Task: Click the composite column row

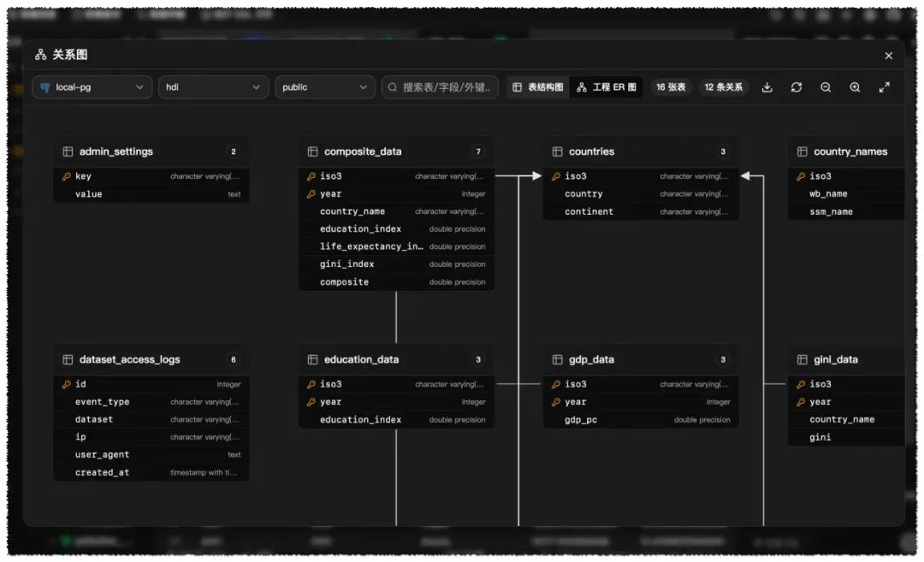Action: (396, 281)
